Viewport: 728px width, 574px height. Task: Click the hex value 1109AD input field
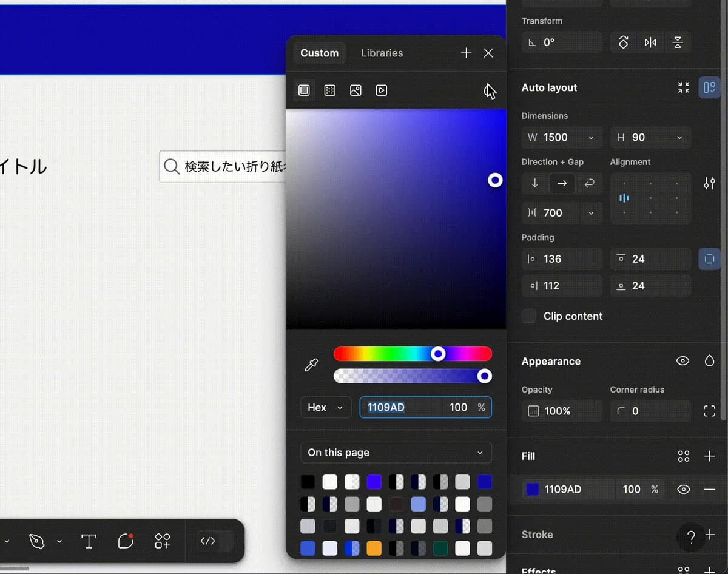(x=400, y=408)
